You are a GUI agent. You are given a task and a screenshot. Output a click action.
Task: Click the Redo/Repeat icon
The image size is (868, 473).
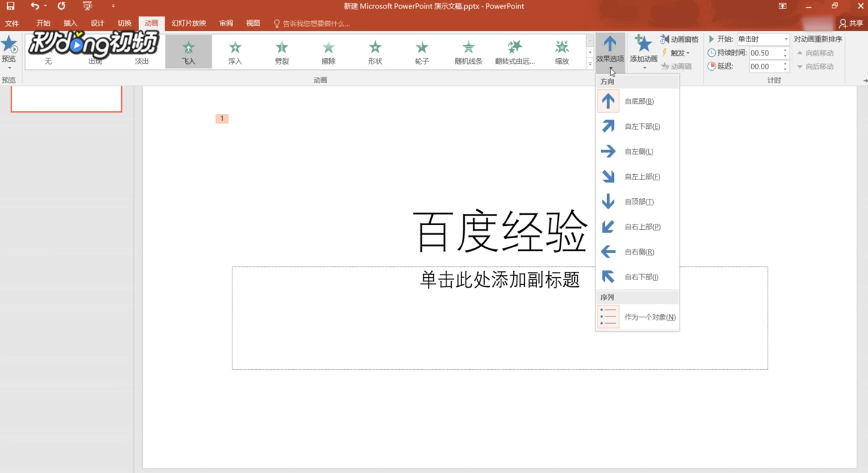click(61, 6)
